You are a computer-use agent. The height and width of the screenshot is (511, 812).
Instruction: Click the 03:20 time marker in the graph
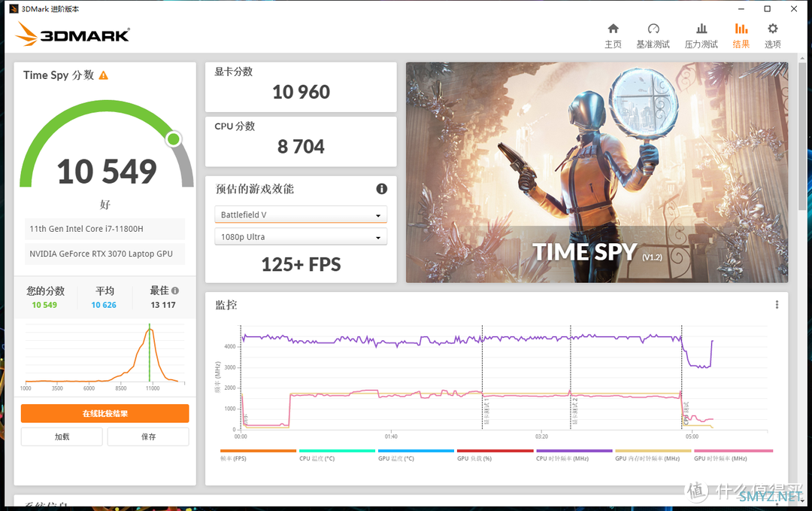(x=541, y=436)
